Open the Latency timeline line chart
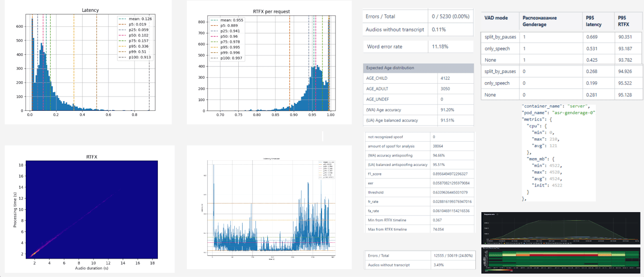The image size is (644, 277). pyautogui.click(x=269, y=207)
